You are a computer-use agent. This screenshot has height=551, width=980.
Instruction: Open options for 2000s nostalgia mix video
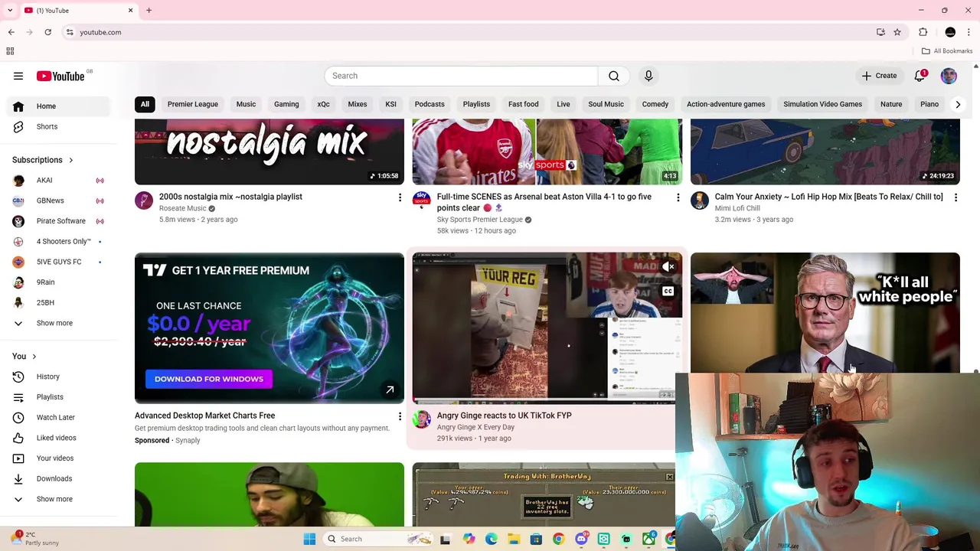400,197
